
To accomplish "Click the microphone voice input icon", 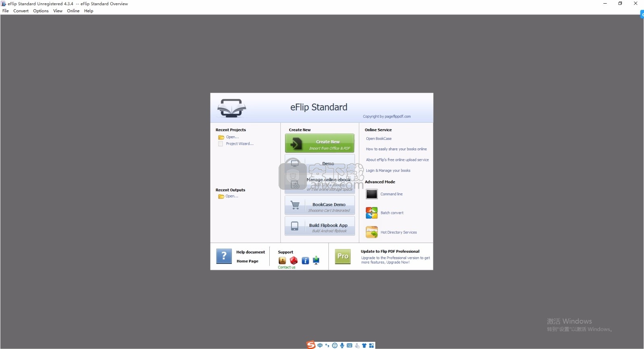I will [342, 345].
